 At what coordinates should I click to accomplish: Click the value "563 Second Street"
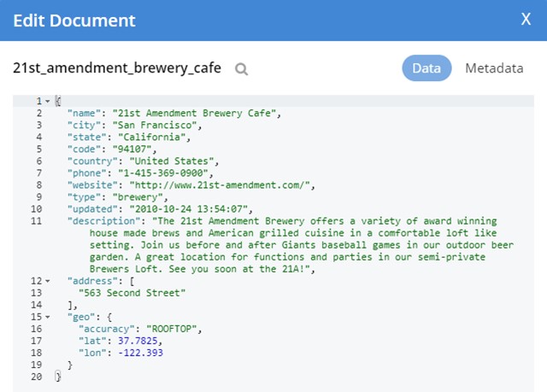point(132,293)
